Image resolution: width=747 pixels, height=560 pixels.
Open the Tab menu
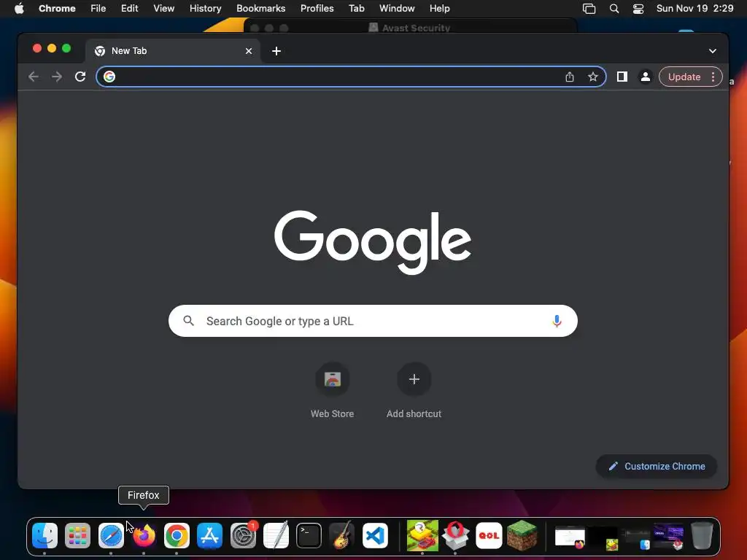(356, 8)
